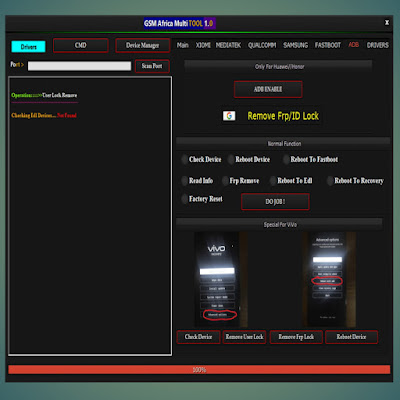Click the 'Only For Huawei/Honor' header
The width and height of the screenshot is (400, 400).
point(279,66)
